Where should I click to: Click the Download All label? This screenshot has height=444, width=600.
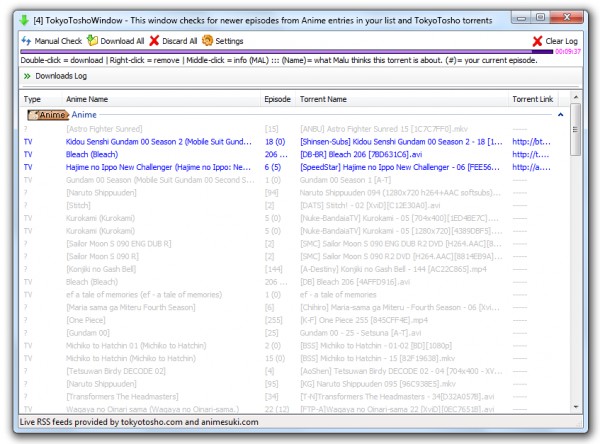122,41
